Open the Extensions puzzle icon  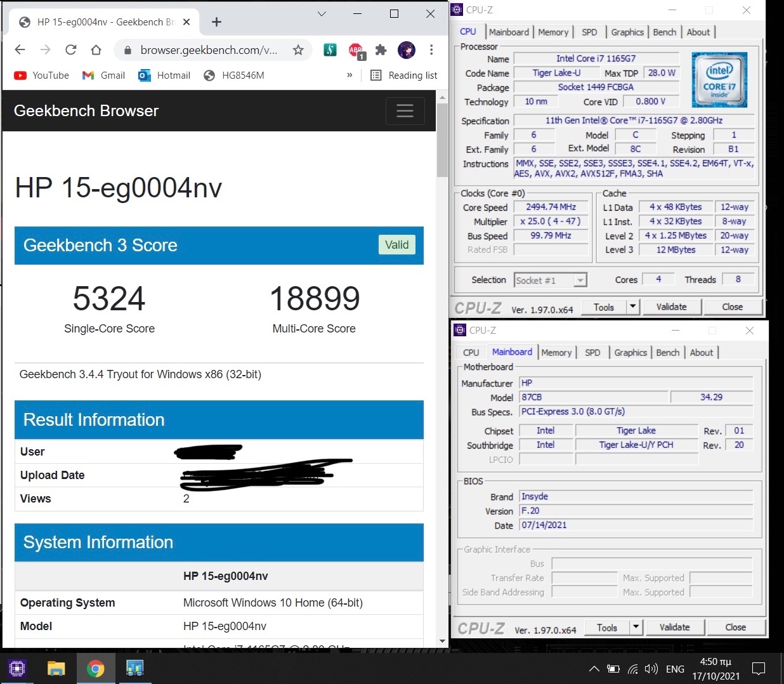click(x=381, y=50)
